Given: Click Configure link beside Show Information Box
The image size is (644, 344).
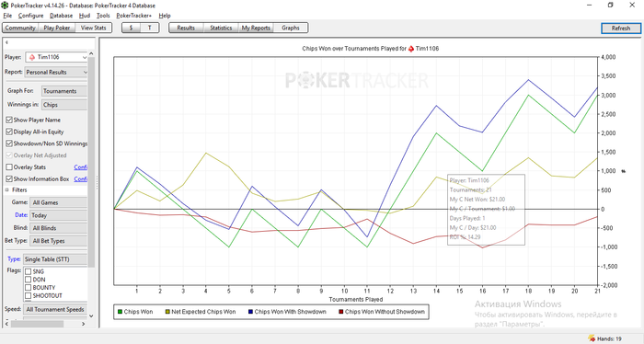Looking at the screenshot, I should pos(81,179).
